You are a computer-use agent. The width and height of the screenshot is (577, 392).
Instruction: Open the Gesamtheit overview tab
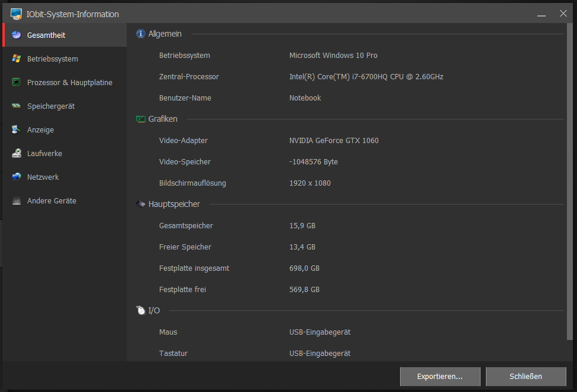point(65,35)
